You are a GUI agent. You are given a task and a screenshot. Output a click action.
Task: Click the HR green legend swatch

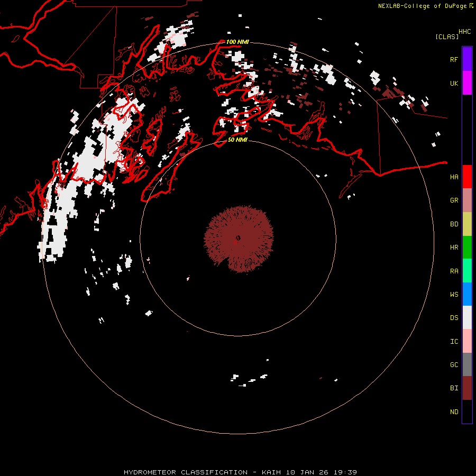(x=467, y=247)
